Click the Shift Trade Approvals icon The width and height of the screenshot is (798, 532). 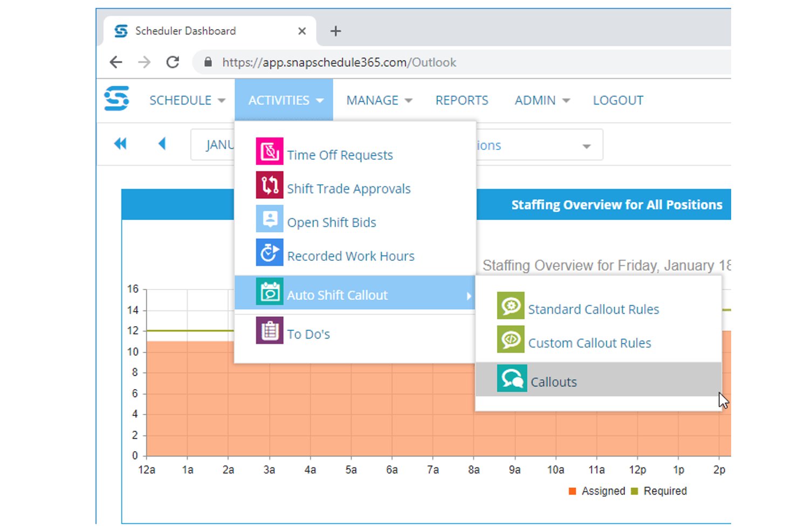click(x=269, y=185)
